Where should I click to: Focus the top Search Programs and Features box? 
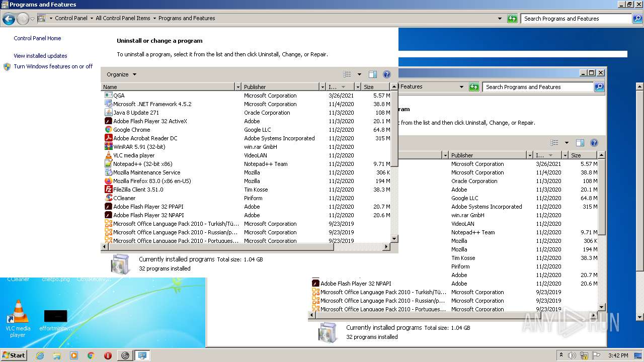tap(576, 19)
